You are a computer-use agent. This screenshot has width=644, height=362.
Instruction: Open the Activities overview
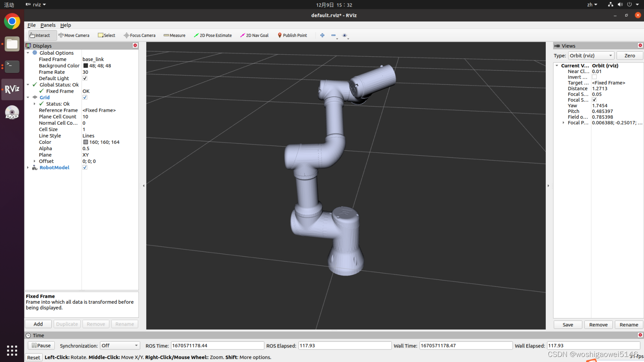click(9, 5)
